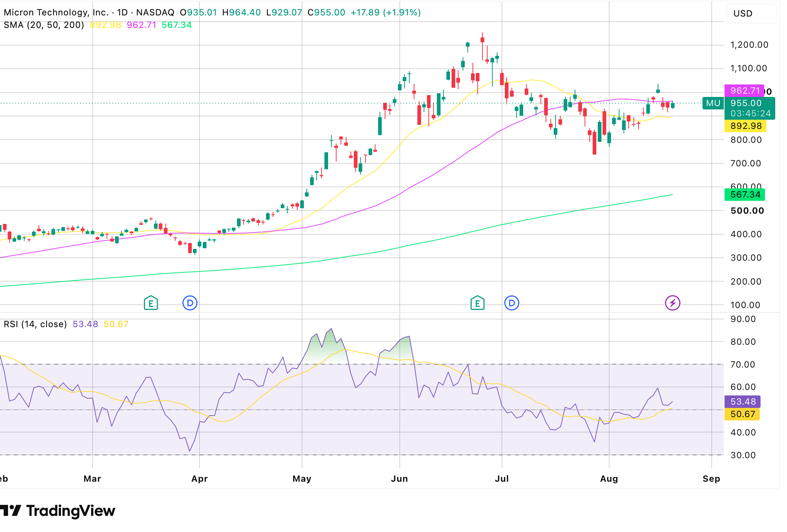
Task: Click the dividend marker D before April
Action: [190, 303]
